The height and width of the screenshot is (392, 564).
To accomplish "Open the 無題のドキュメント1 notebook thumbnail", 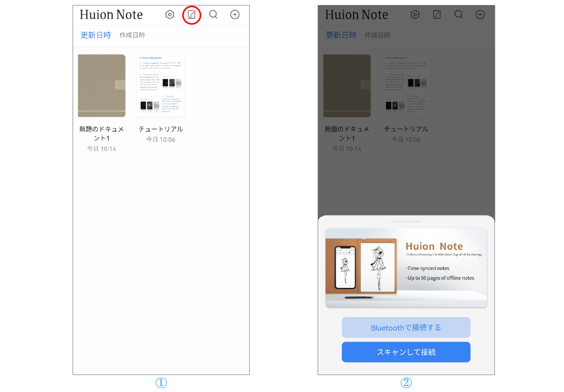I will click(x=101, y=85).
